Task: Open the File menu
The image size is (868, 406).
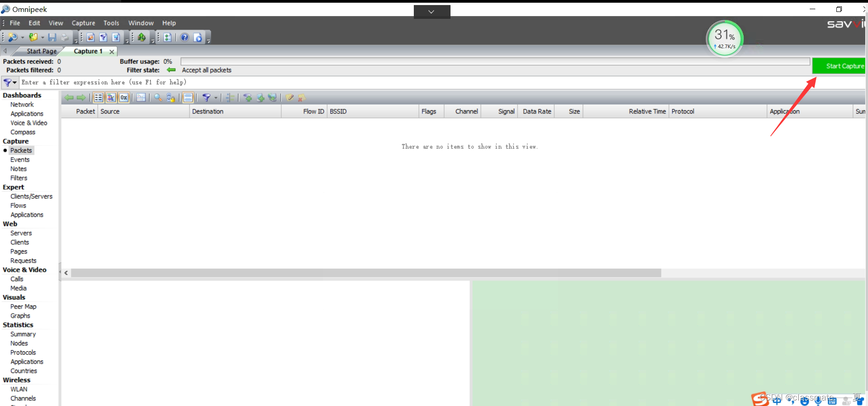Action: (15, 23)
